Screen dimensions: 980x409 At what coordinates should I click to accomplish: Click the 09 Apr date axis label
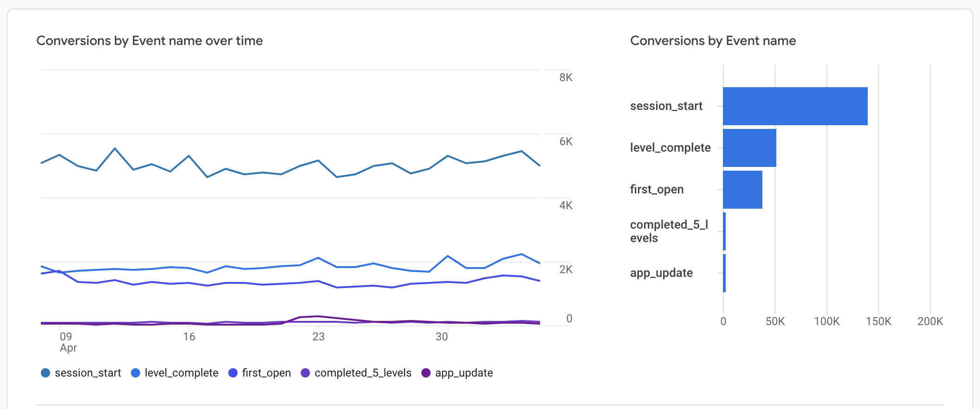(68, 342)
